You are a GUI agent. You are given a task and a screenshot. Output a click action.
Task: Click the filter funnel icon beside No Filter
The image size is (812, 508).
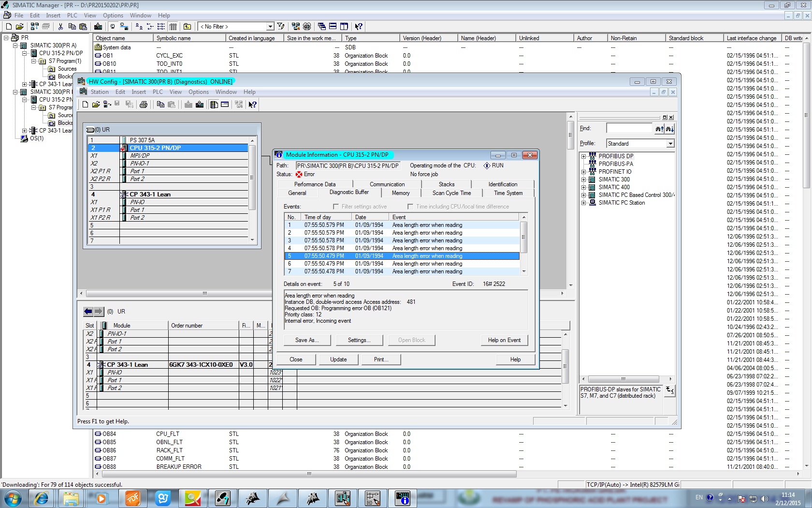point(281,27)
